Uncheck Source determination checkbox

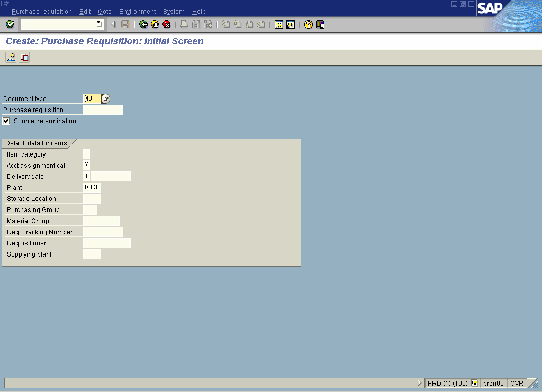point(6,121)
